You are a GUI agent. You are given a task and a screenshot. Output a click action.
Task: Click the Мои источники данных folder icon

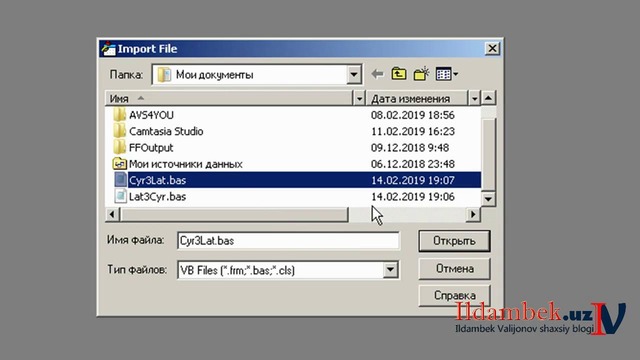click(119, 164)
